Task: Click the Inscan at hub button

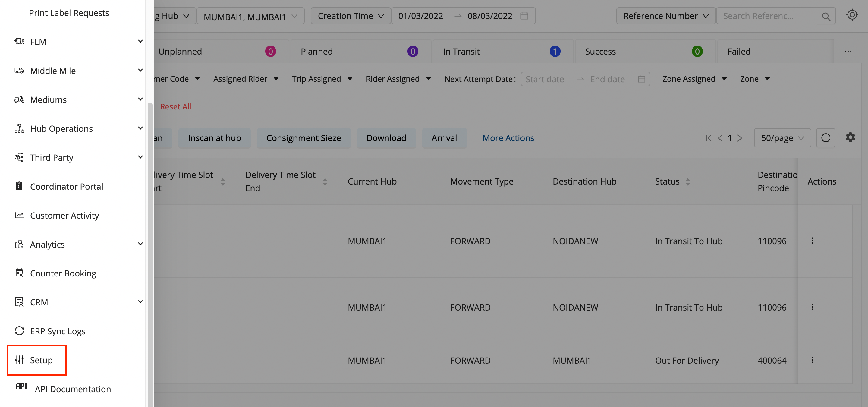Action: 214,138
